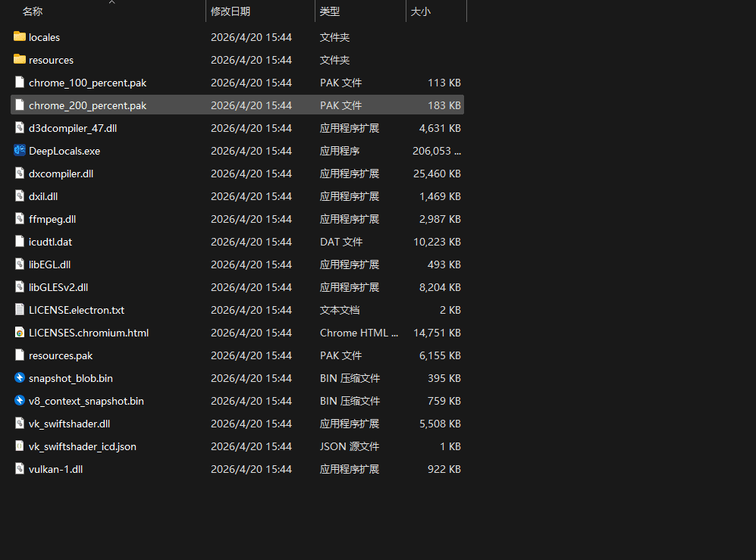Select the chrome_100_percent.pak file name
Screen dimensions: 756x560
click(87, 83)
